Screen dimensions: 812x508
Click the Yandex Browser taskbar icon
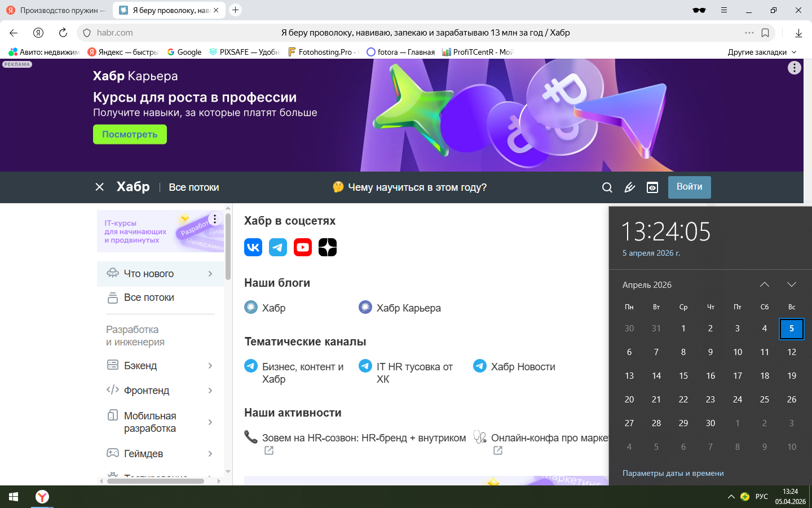42,497
